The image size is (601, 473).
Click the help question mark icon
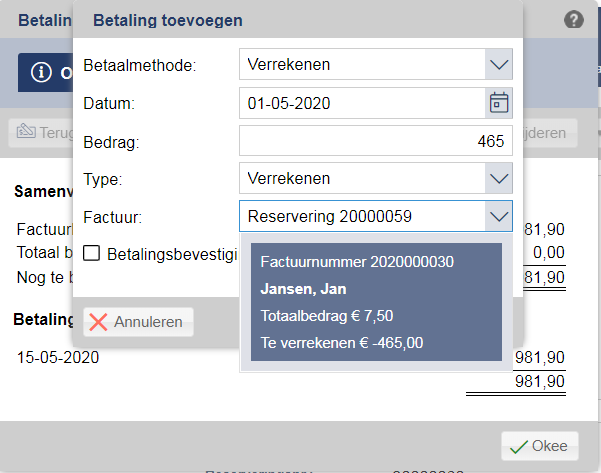[x=574, y=19]
